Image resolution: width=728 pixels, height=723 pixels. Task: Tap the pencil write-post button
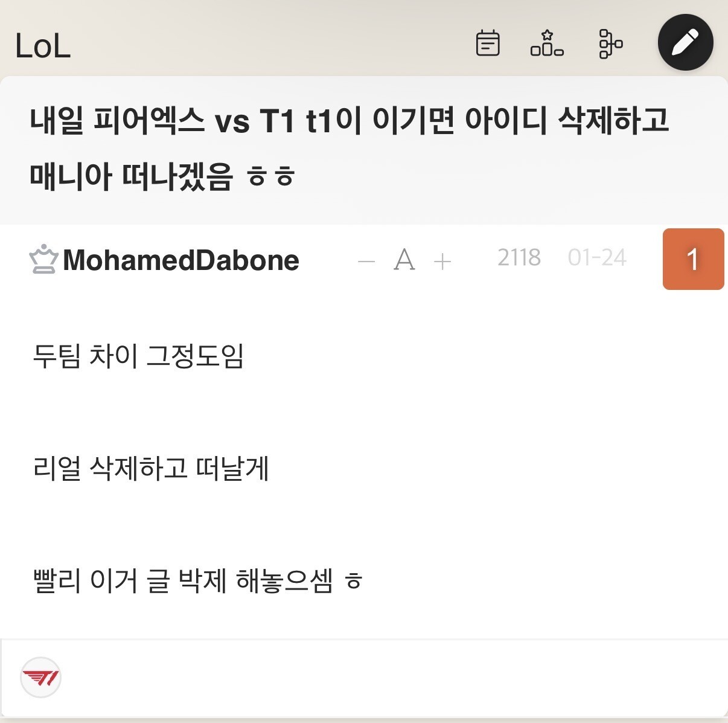point(685,43)
